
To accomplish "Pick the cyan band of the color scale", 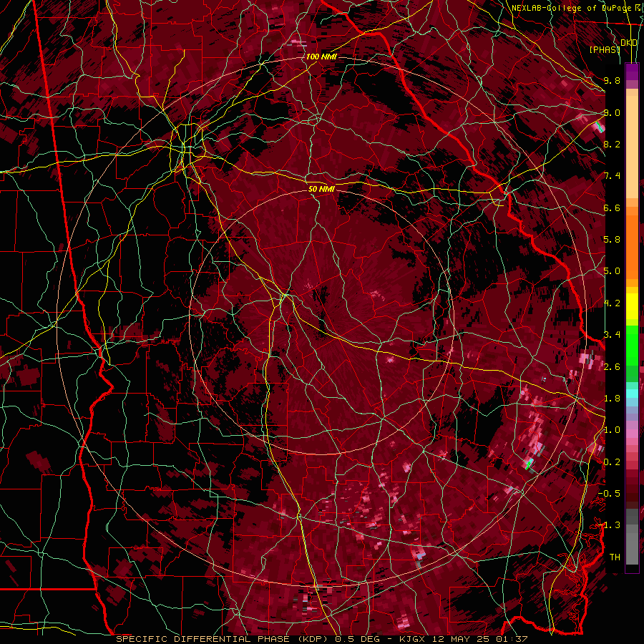I will [632, 393].
